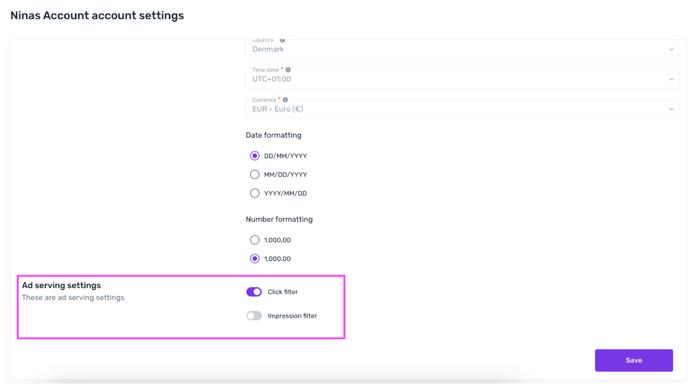Viewport: 688px width, 384px height.
Task: Open the Country dropdown showing Denmark
Action: 462,49
